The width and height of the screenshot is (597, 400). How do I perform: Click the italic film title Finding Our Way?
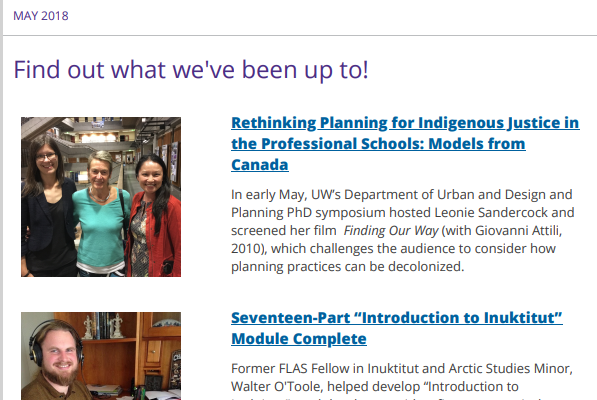pyautogui.click(x=391, y=231)
